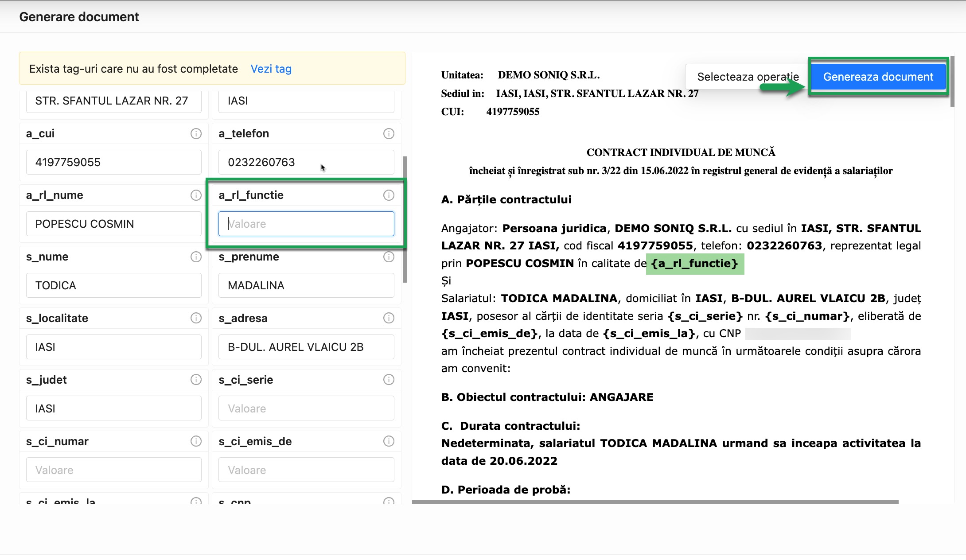Click info icon next to s_ci_serie
Screen dimensions: 966x560
pyautogui.click(x=389, y=379)
